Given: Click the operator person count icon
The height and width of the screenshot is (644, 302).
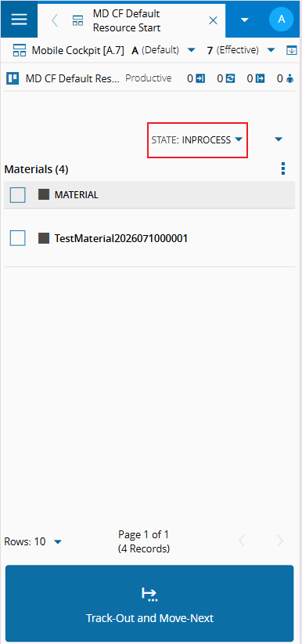Looking at the screenshot, I should coord(290,78).
